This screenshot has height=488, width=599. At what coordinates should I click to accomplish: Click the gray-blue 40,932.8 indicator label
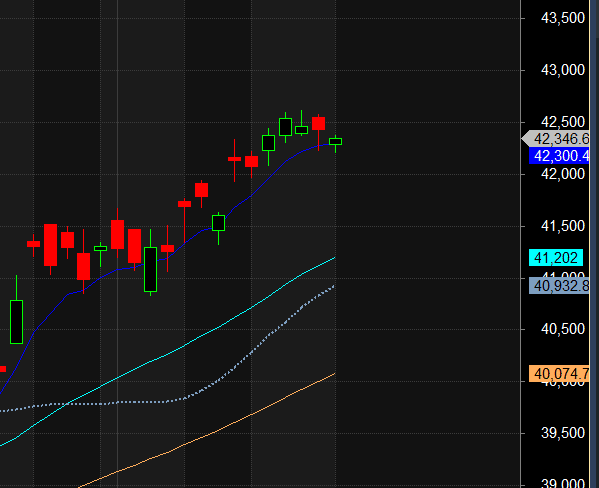tap(559, 285)
